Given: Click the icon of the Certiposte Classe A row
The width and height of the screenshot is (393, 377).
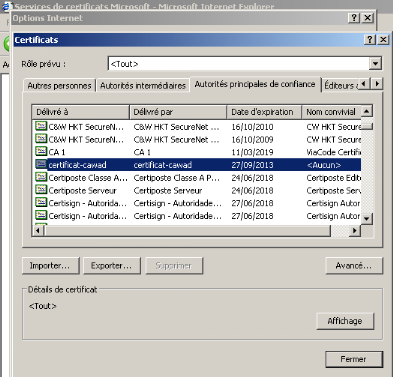Looking at the screenshot, I should (x=41, y=177).
